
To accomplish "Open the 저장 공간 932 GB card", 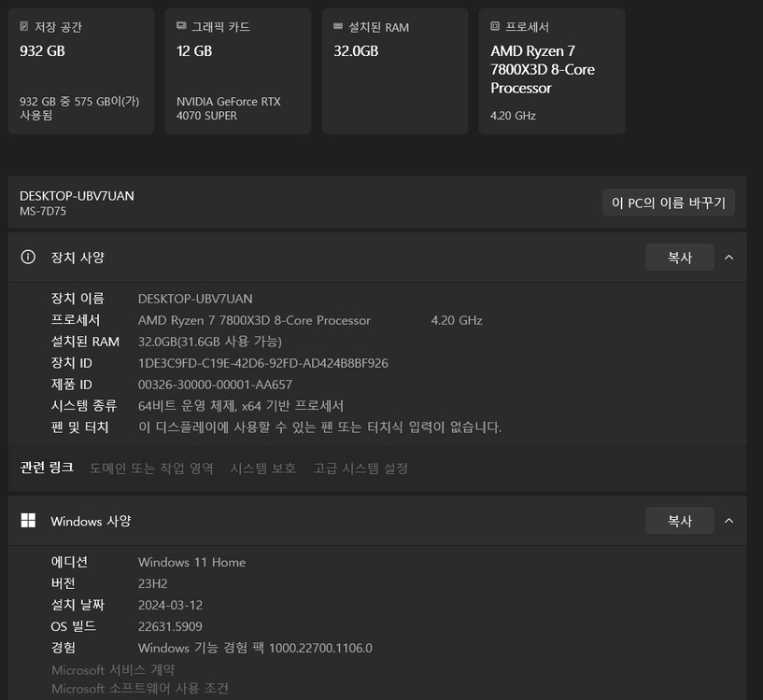I will tap(80, 71).
